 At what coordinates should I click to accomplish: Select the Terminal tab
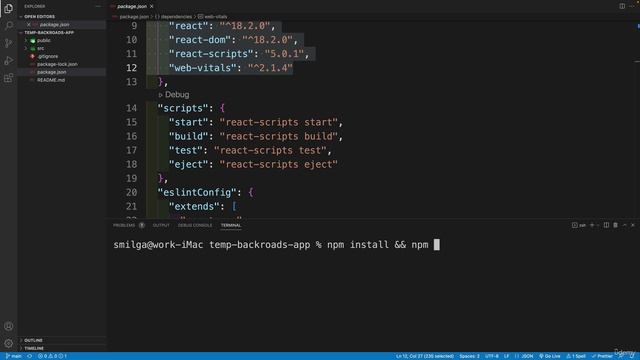(x=231, y=225)
